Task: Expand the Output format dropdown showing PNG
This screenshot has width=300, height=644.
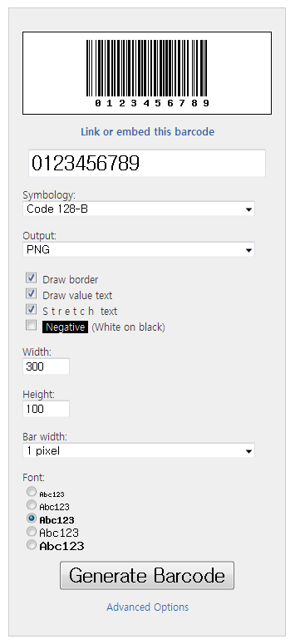Action: tap(139, 249)
